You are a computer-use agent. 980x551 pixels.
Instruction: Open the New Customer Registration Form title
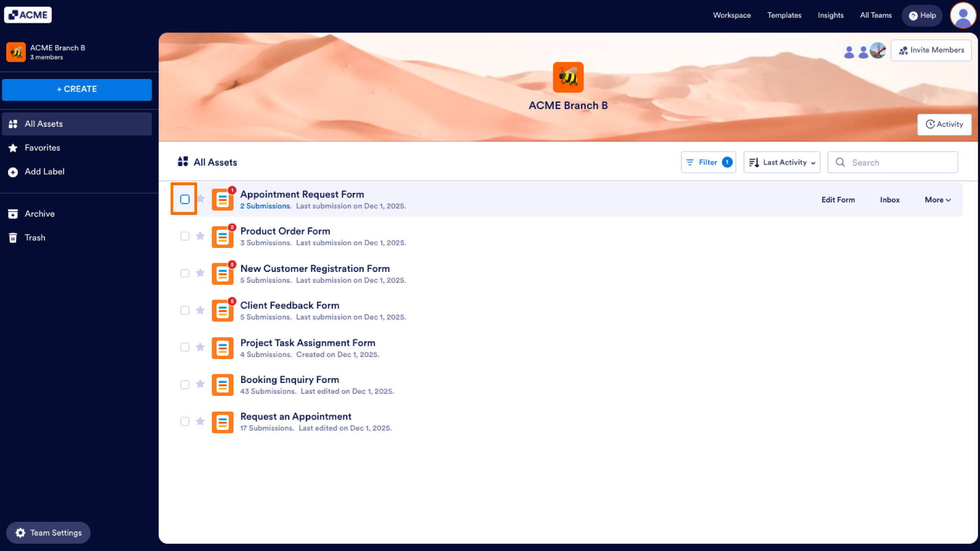tap(315, 269)
